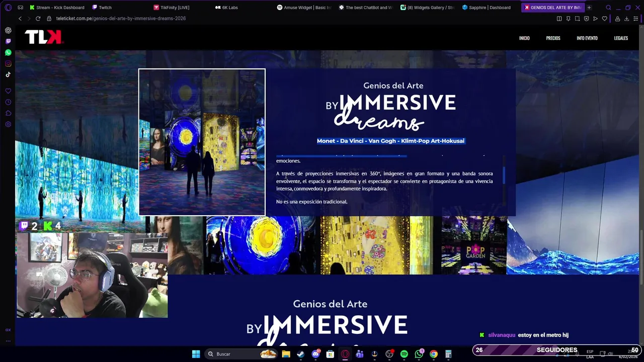The width and height of the screenshot is (644, 362).
Task: Open extensions cube icon in sidebar
Action: (8, 113)
